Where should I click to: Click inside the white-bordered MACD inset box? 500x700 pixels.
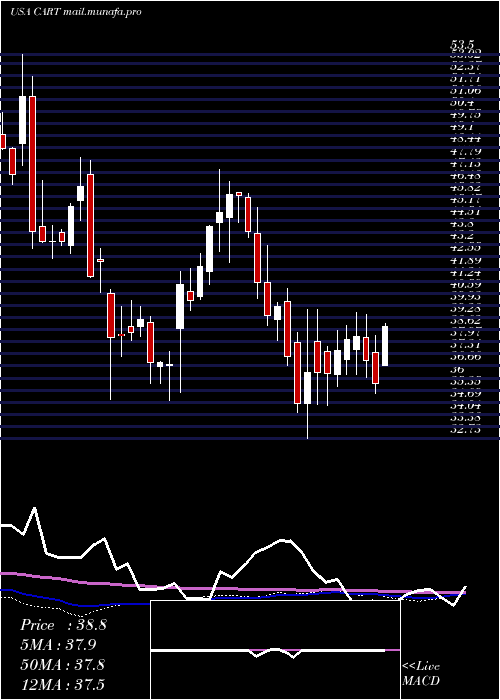point(275,650)
